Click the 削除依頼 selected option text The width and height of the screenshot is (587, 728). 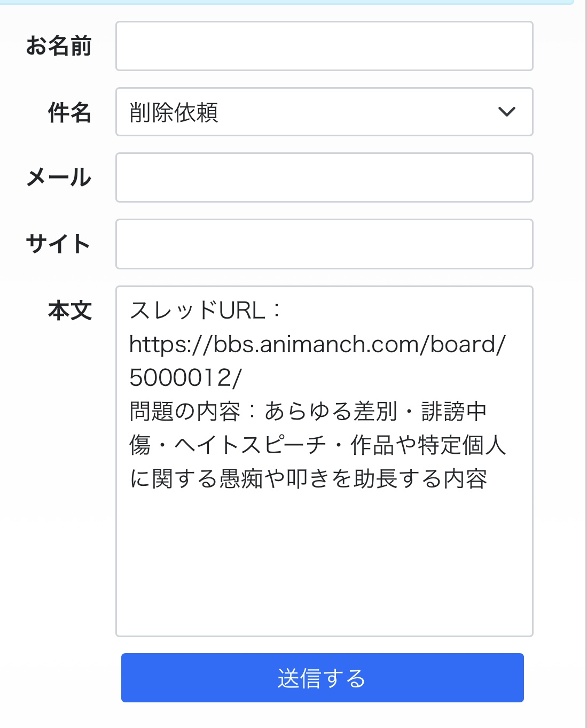174,113
